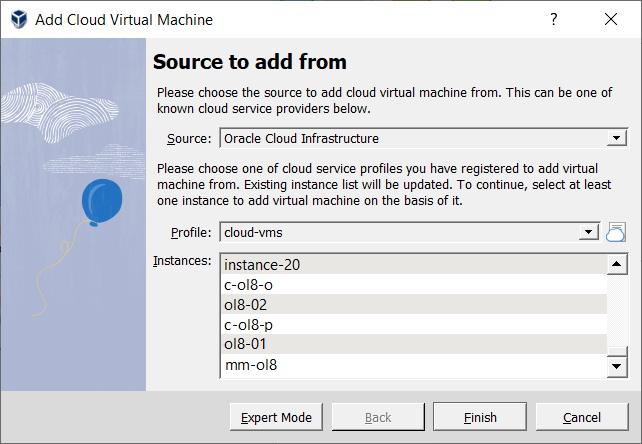Switch to Expert Mode
The height and width of the screenshot is (444, 642).
[276, 417]
